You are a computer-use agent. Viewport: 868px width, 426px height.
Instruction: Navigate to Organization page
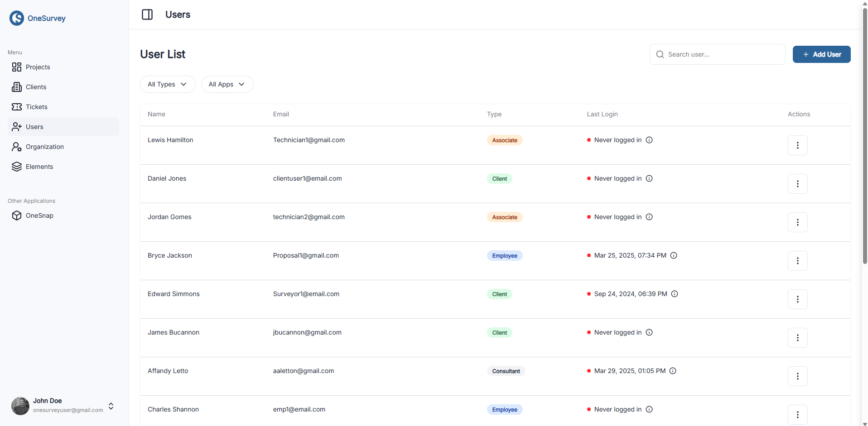click(x=44, y=147)
